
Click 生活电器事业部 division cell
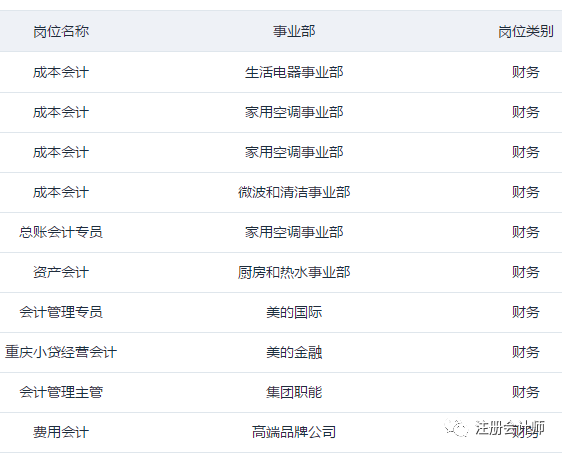pos(294,72)
